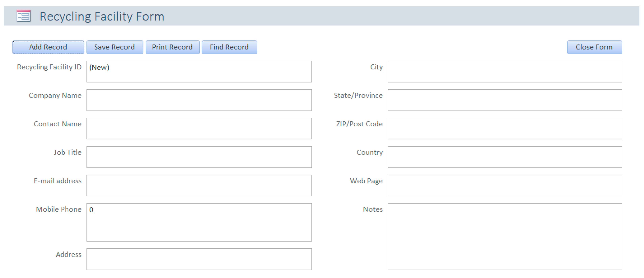644x278 pixels.
Task: Click the E-mail address field
Action: tap(199, 186)
